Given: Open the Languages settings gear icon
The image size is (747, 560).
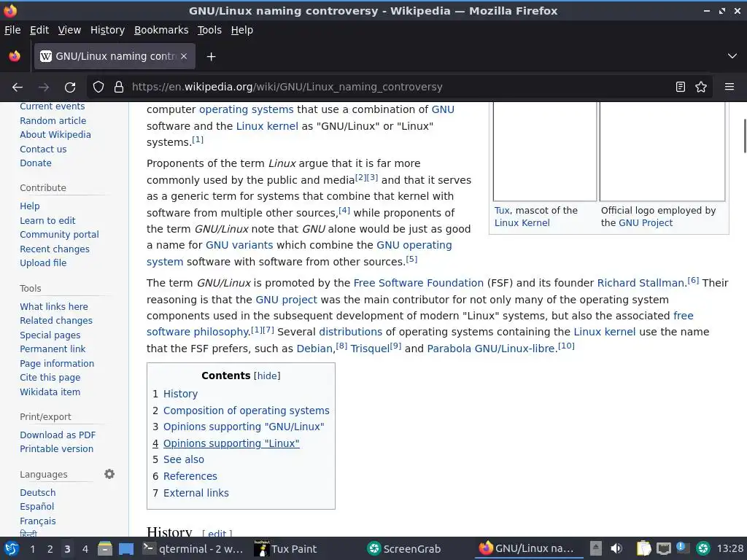Looking at the screenshot, I should point(109,474).
